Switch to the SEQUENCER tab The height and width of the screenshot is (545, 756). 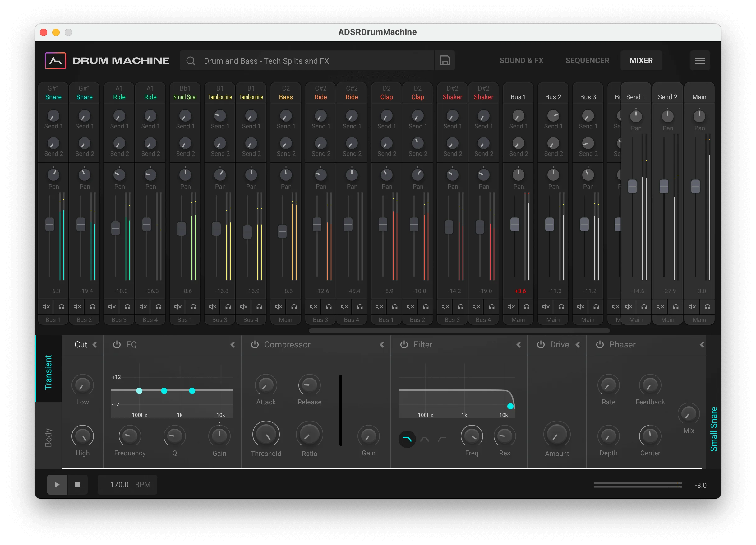pos(587,60)
